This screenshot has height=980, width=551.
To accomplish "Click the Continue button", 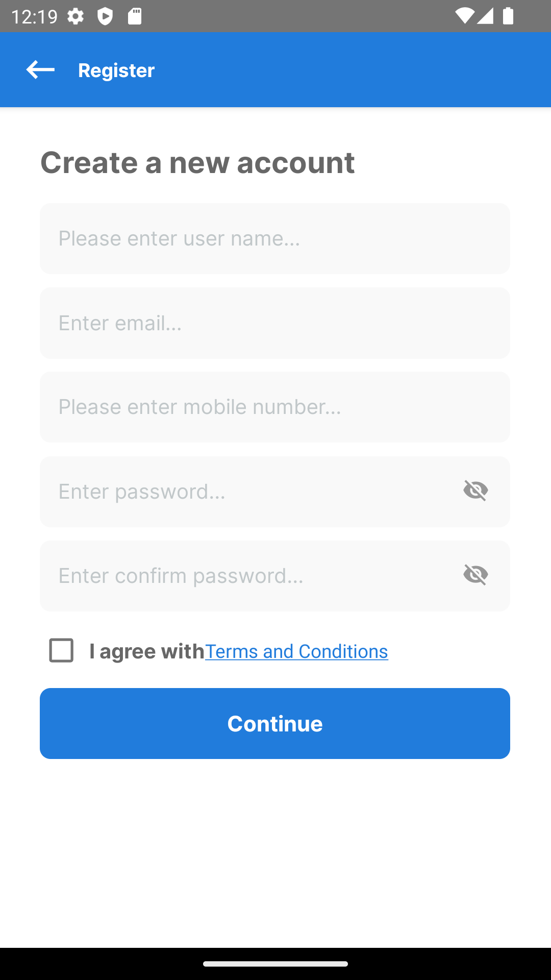I will coord(275,723).
